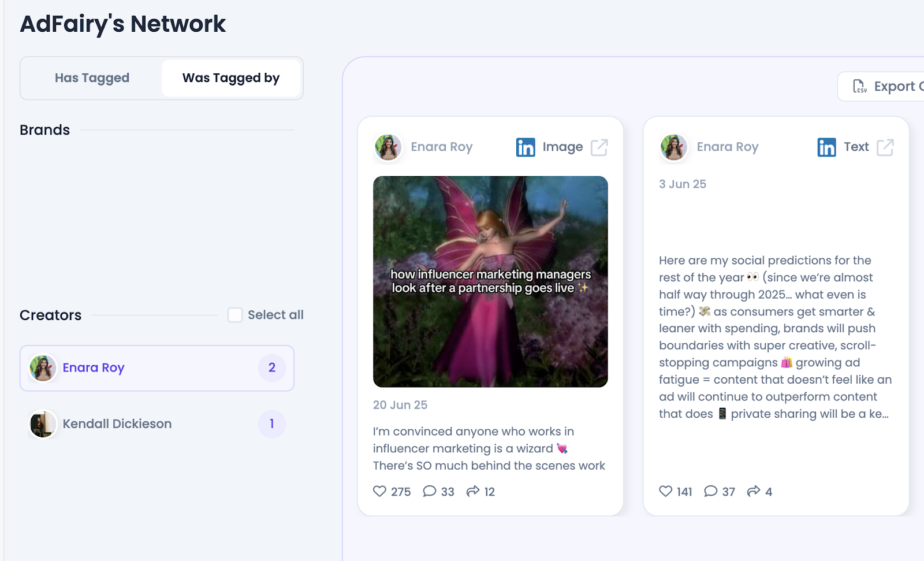This screenshot has height=561, width=924.
Task: Switch to the Has Tagged tab
Action: [x=92, y=78]
